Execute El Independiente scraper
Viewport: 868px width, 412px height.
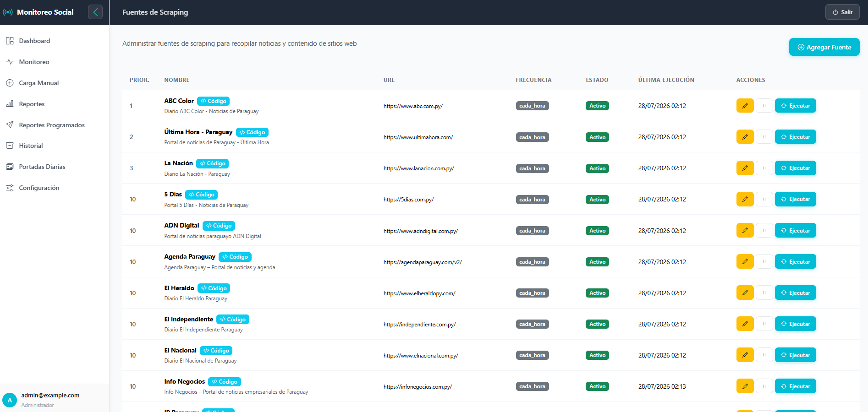796,324
